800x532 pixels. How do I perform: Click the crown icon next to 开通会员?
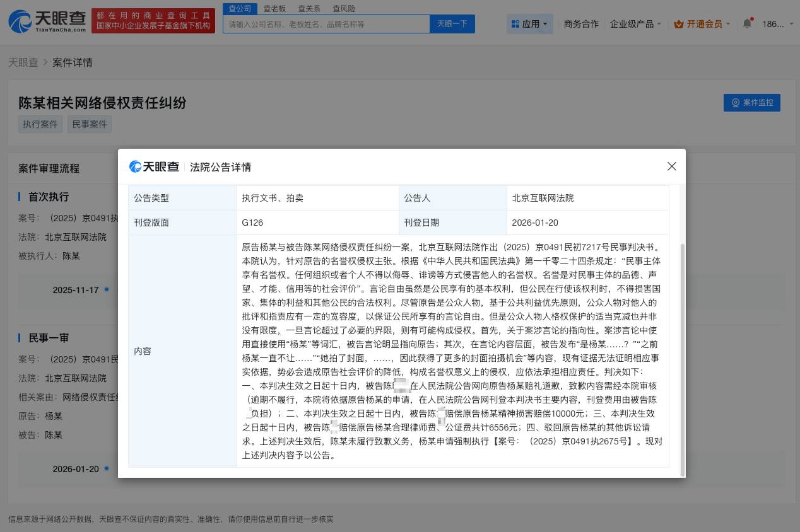coord(679,23)
